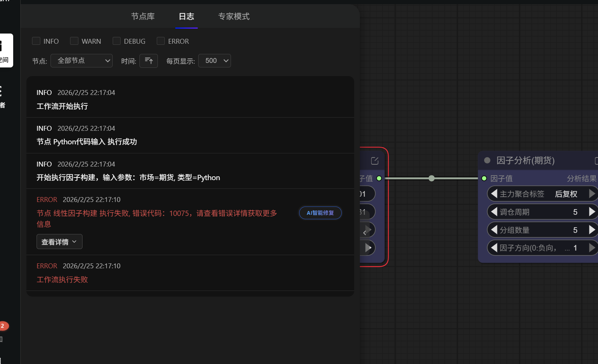
Task: Enable the DEBUG log filter checkbox
Action: pyautogui.click(x=116, y=41)
